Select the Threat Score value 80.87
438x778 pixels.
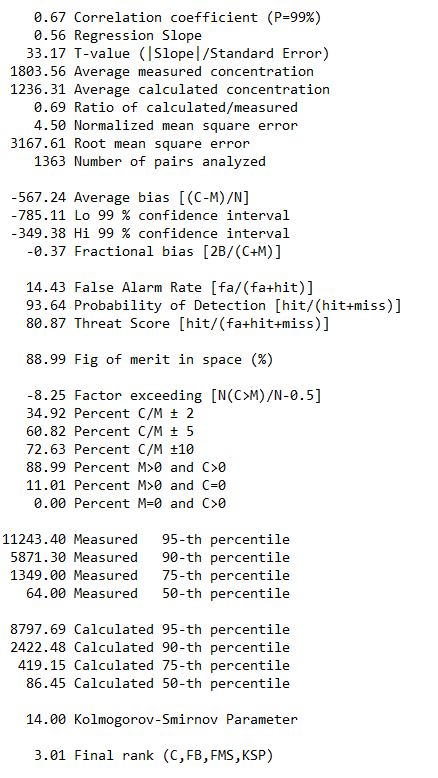(46, 324)
